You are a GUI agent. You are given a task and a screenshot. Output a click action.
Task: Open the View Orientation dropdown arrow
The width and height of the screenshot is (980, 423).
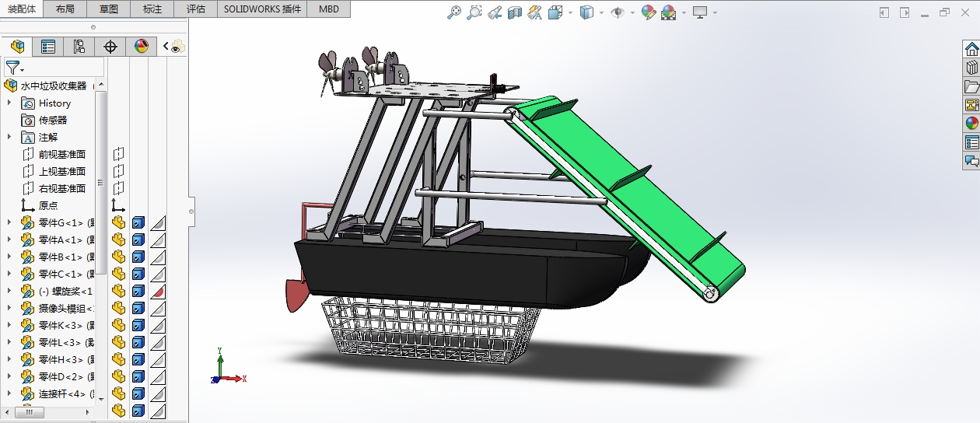tap(570, 13)
